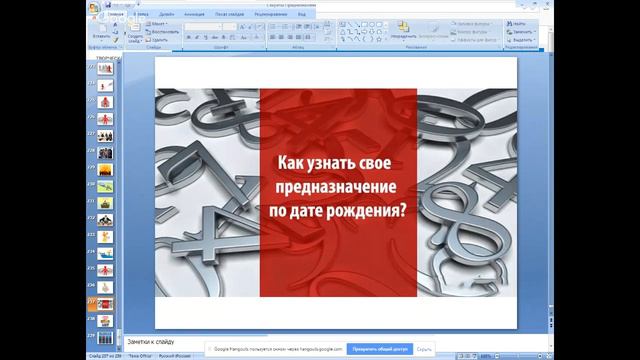Viewport: 640px width, 360px height.
Task: Save via the Quick Access floppy icon
Action: [108, 5]
